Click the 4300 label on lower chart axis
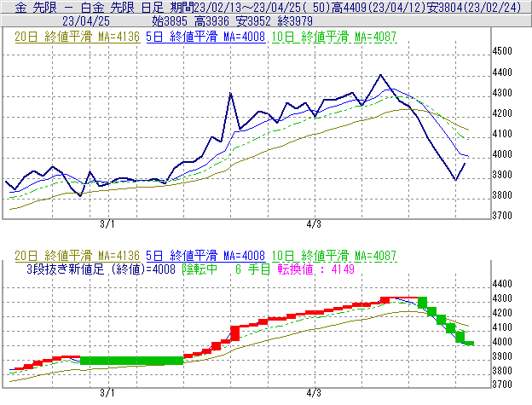Screen dimensions: 532x405 [502, 298]
